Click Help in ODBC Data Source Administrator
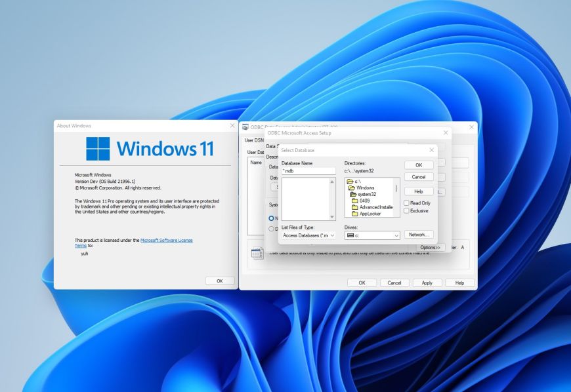 [459, 283]
